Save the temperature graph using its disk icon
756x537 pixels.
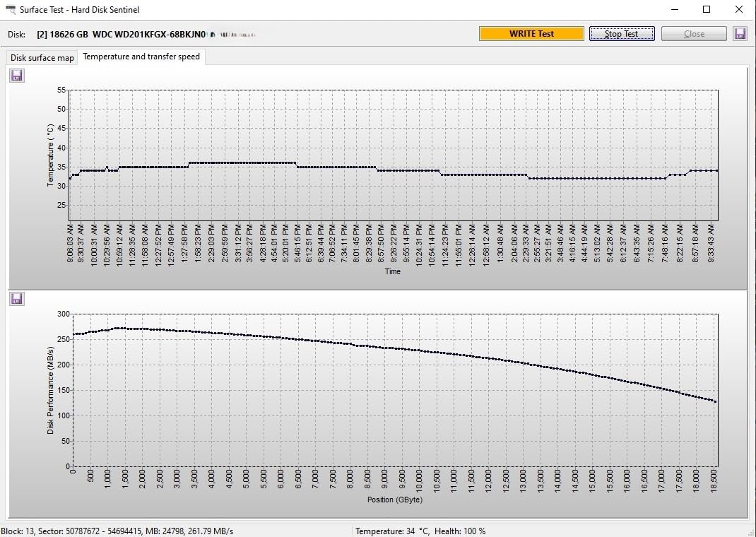pos(17,76)
